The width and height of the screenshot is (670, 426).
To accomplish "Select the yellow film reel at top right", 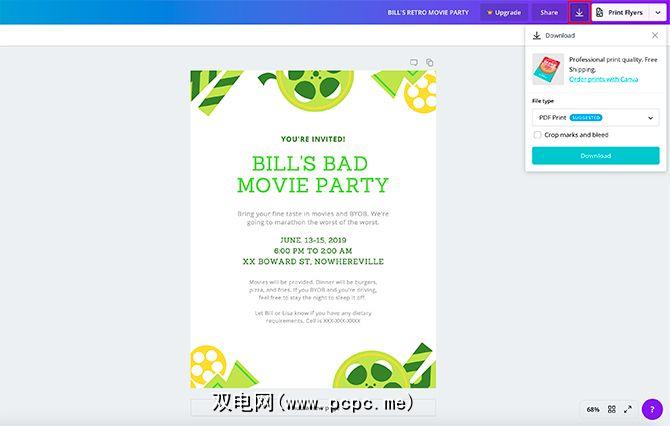I will [420, 93].
